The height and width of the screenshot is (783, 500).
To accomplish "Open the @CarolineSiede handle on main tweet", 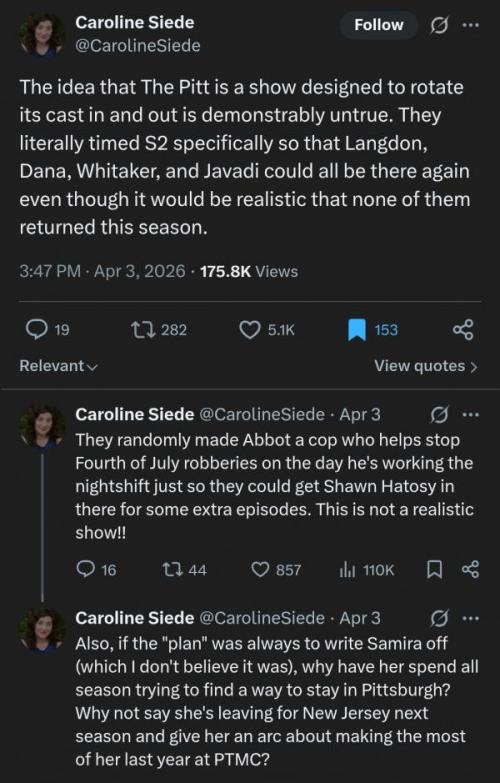I will [137, 46].
